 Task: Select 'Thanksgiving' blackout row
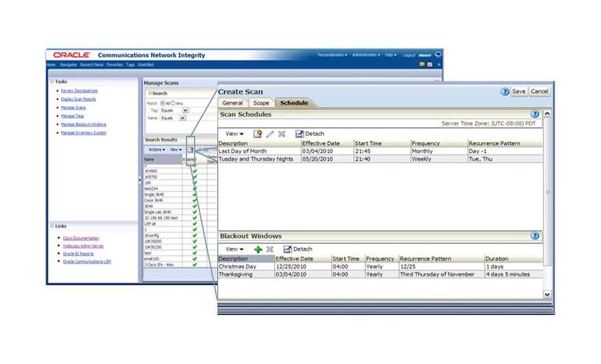(x=380, y=275)
